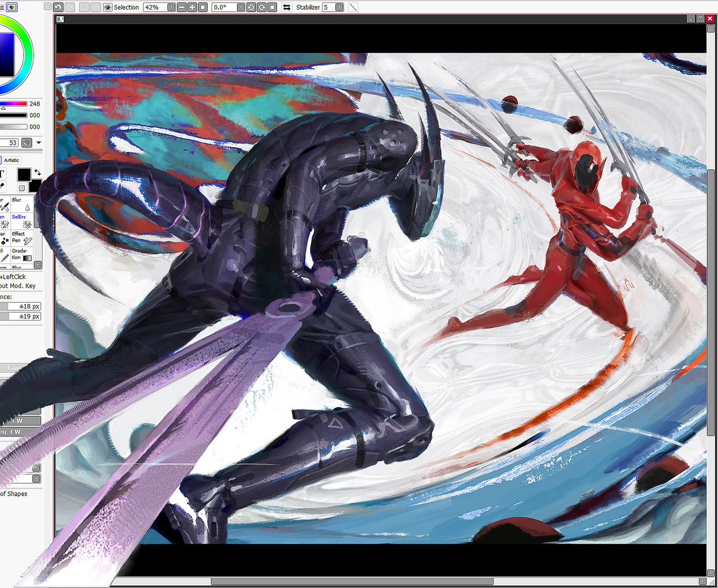
Task: Click the Invert selection icon
Action: [x=95, y=7]
